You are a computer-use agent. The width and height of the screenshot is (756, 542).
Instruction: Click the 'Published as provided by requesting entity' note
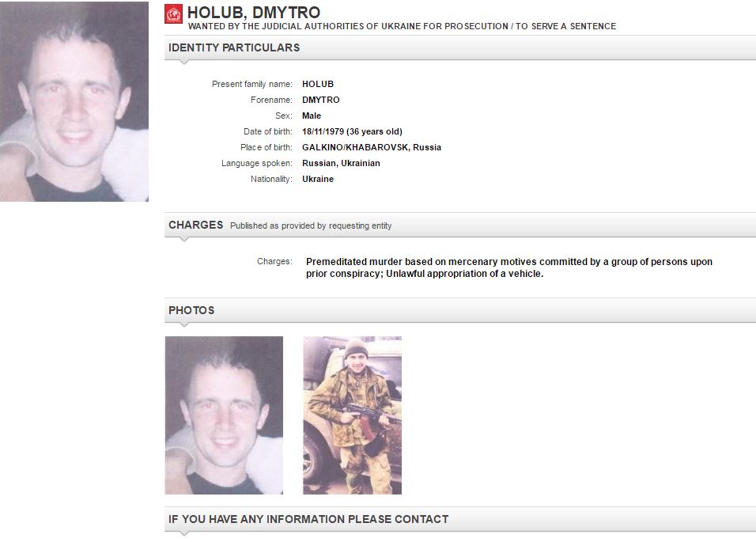311,226
